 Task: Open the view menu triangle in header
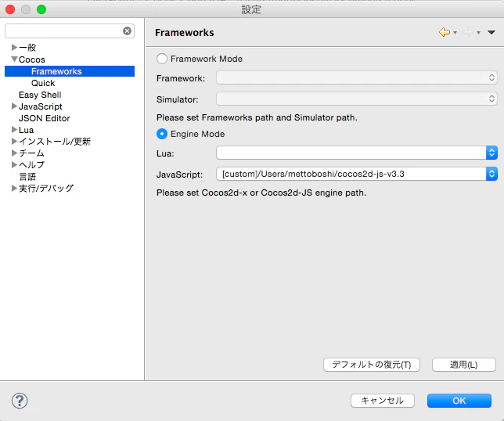coord(491,32)
